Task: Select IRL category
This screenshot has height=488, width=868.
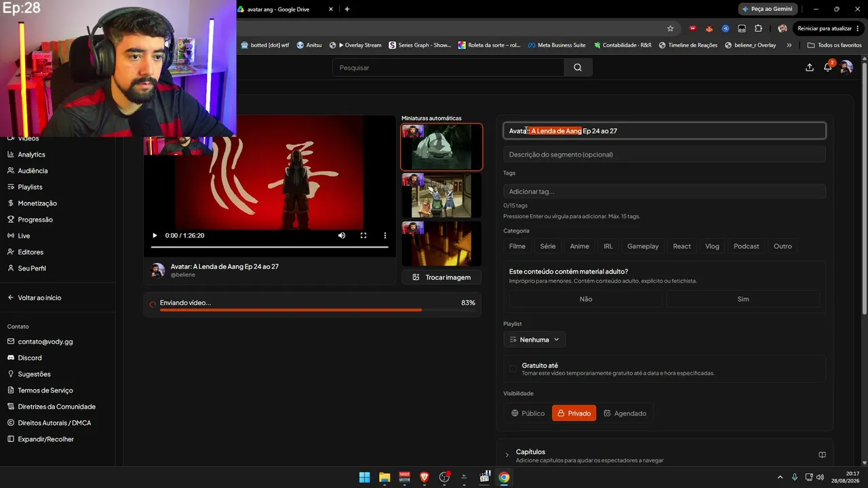Action: point(608,246)
